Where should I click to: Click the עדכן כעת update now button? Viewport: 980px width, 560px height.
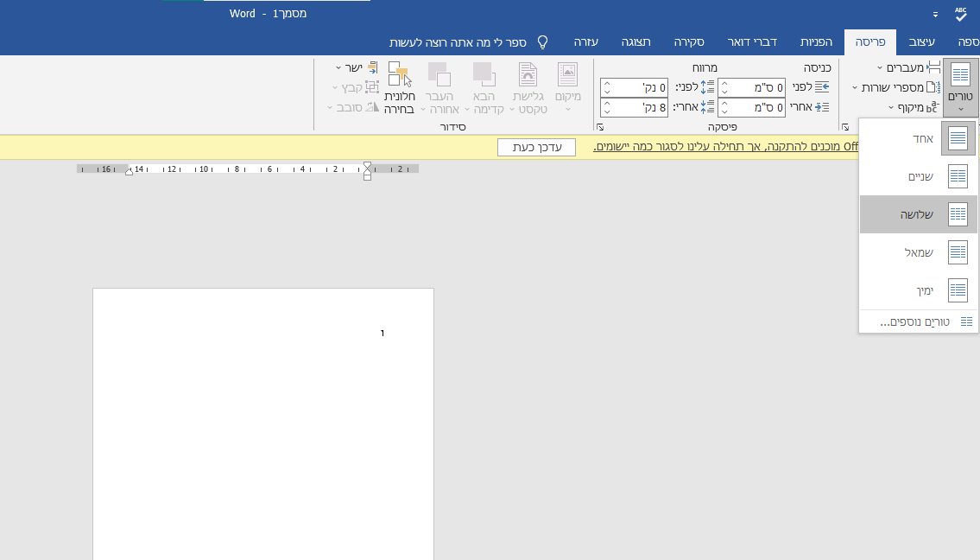point(537,147)
